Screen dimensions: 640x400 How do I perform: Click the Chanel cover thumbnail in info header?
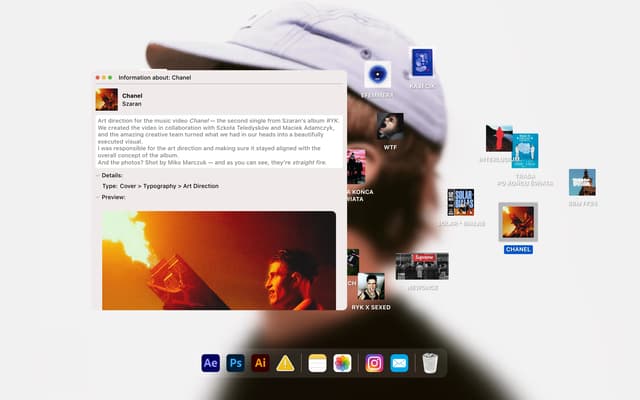(x=107, y=100)
